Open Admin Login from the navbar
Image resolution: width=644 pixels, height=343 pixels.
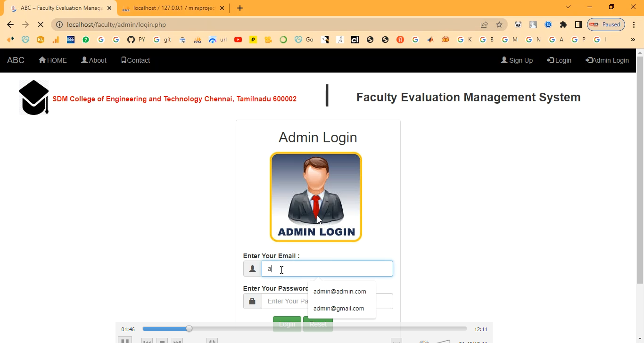[x=607, y=60]
